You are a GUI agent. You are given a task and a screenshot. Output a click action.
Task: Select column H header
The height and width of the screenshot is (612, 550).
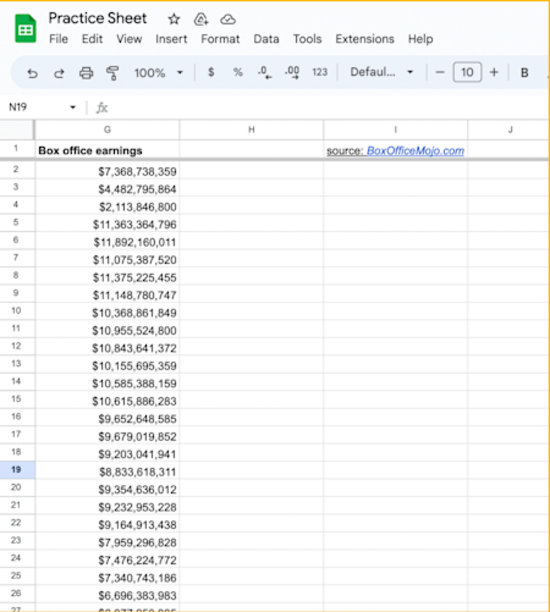(x=251, y=130)
